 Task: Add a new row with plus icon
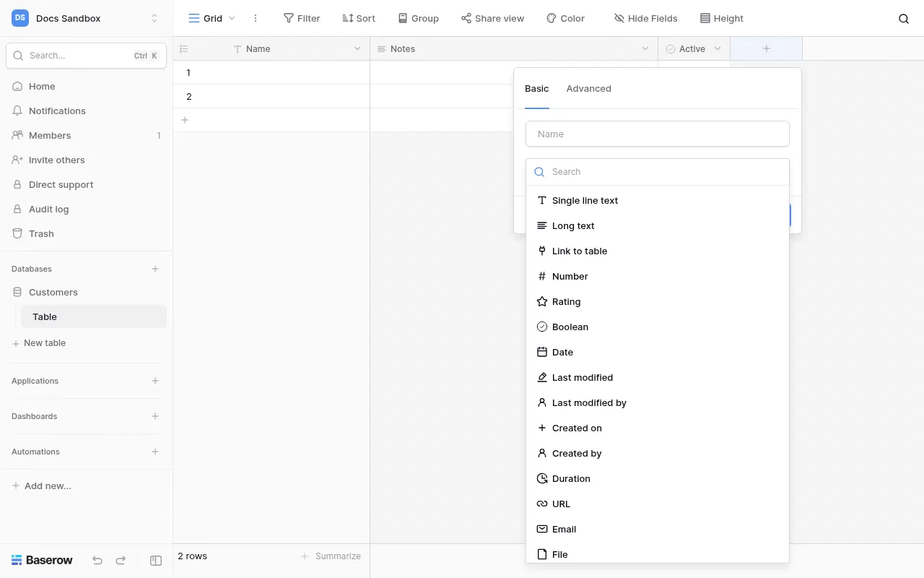185,120
